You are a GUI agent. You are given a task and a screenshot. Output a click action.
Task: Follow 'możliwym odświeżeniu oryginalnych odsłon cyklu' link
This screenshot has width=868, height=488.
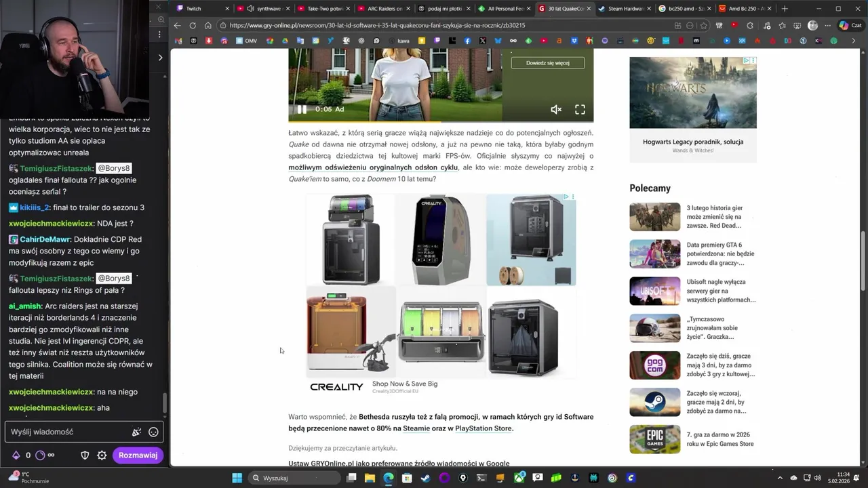tap(373, 167)
